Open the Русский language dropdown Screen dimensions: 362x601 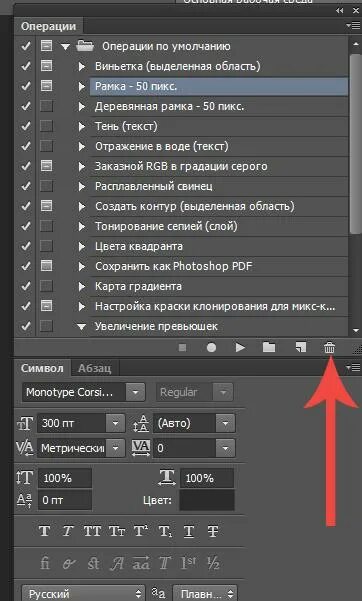click(83, 593)
